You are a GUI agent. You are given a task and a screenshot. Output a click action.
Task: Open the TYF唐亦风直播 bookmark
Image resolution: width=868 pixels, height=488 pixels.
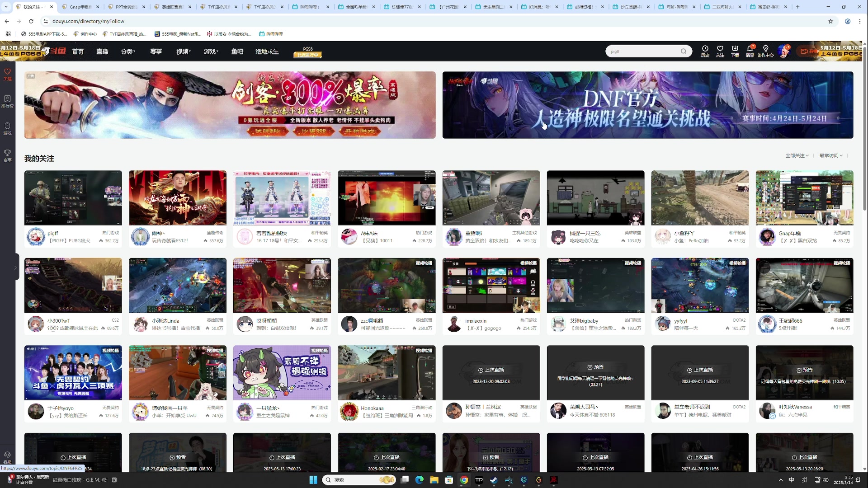pos(124,34)
